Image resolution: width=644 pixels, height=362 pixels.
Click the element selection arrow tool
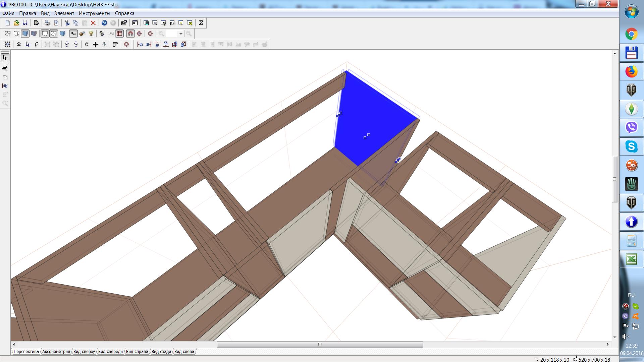[5, 57]
